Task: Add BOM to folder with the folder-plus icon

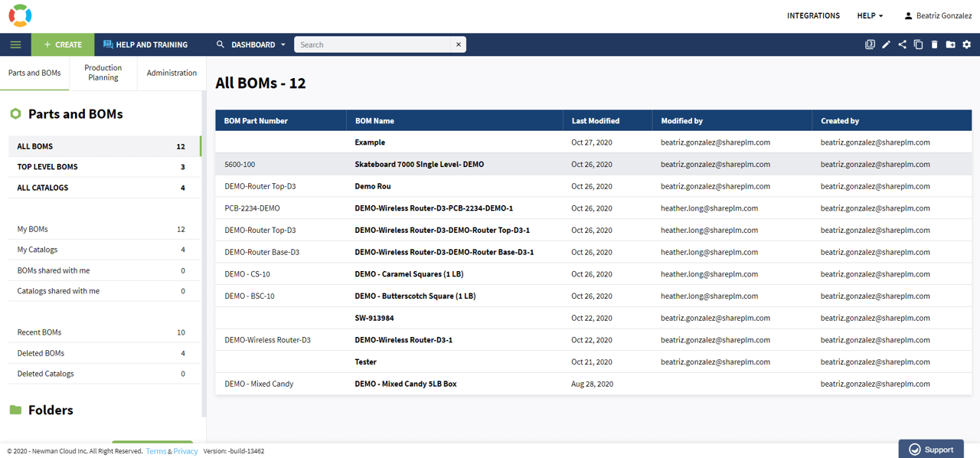Action: (950, 44)
